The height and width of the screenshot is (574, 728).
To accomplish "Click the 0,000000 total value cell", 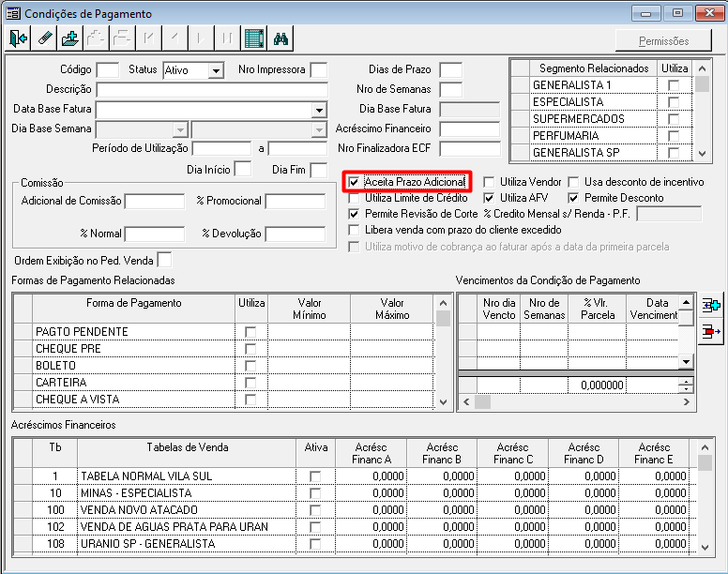I will pos(597,385).
